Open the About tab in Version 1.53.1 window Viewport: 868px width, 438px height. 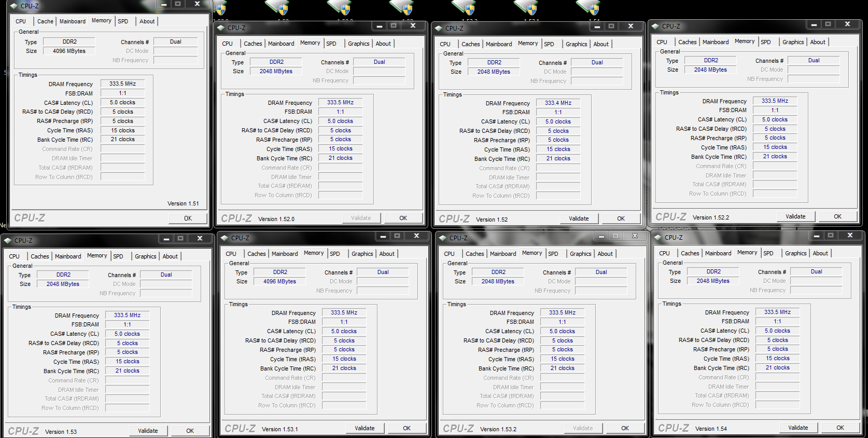[x=387, y=254]
